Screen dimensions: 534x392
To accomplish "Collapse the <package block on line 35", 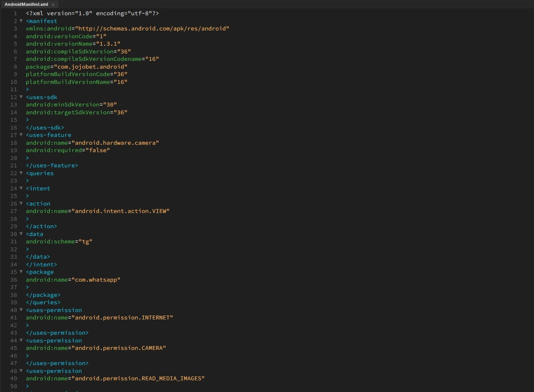I will point(21,272).
